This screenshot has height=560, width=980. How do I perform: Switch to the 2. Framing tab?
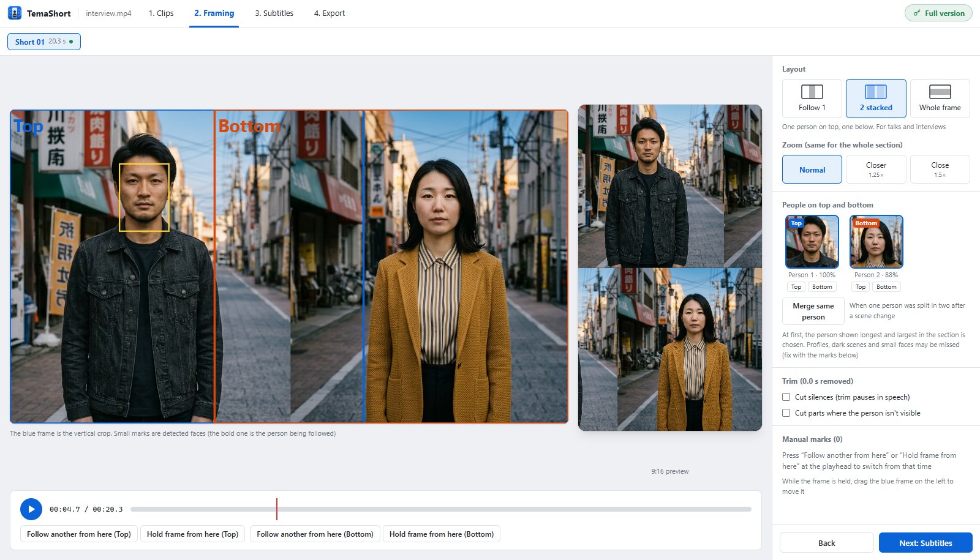214,13
